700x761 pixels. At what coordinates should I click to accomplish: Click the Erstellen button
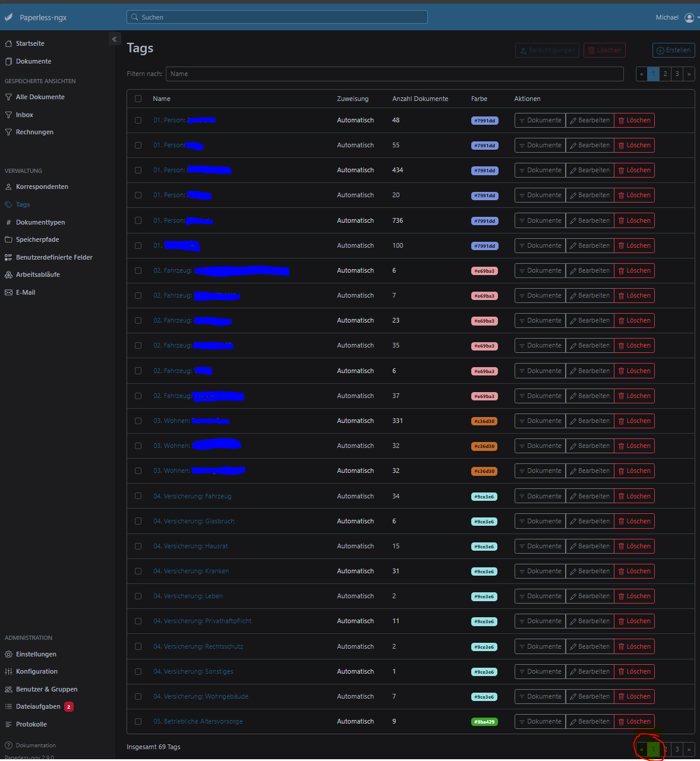pyautogui.click(x=674, y=50)
